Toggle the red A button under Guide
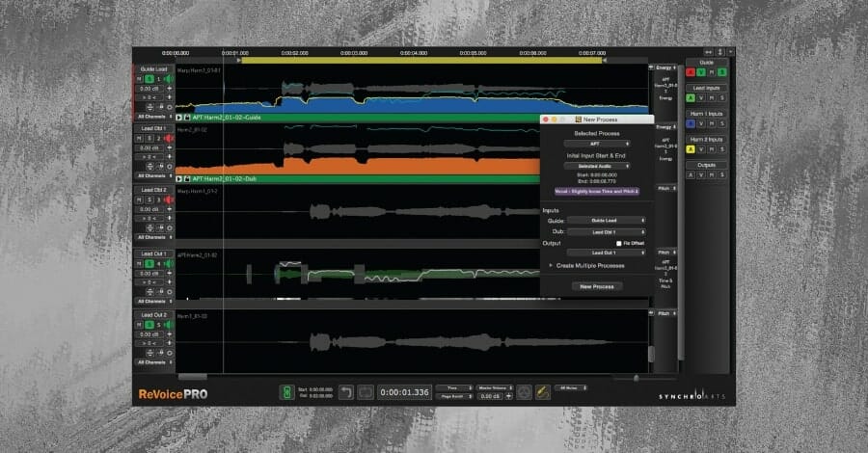Viewport: 868px width, 453px height. pos(691,72)
